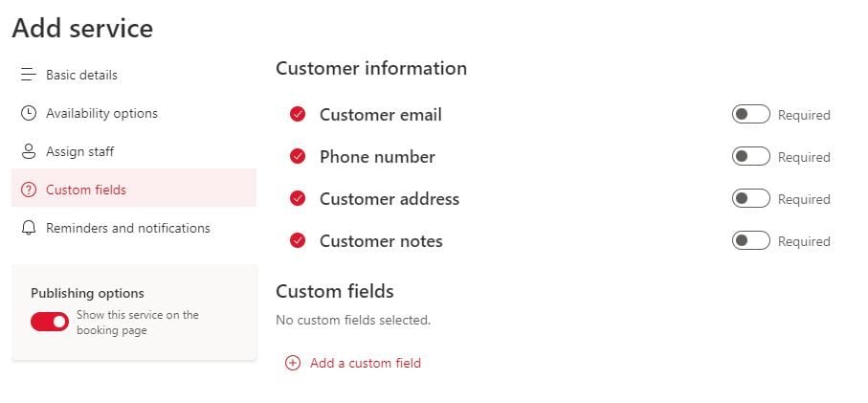This screenshot has width=868, height=403.
Task: Disable Show this service on booking page
Action: [x=50, y=322]
